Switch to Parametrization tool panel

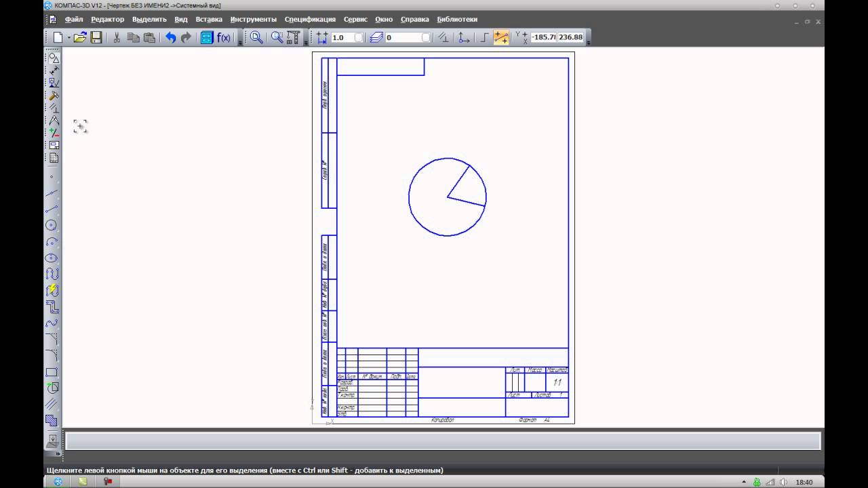pos(53,108)
